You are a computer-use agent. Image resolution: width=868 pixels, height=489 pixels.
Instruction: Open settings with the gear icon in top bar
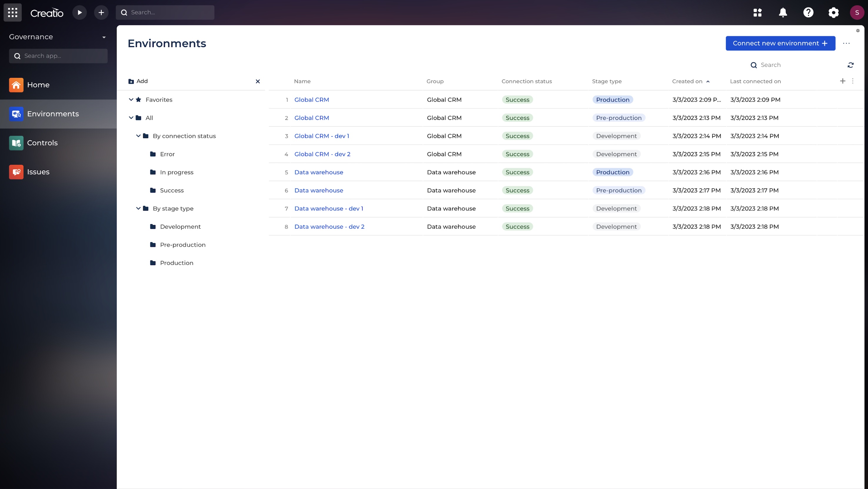click(x=834, y=12)
